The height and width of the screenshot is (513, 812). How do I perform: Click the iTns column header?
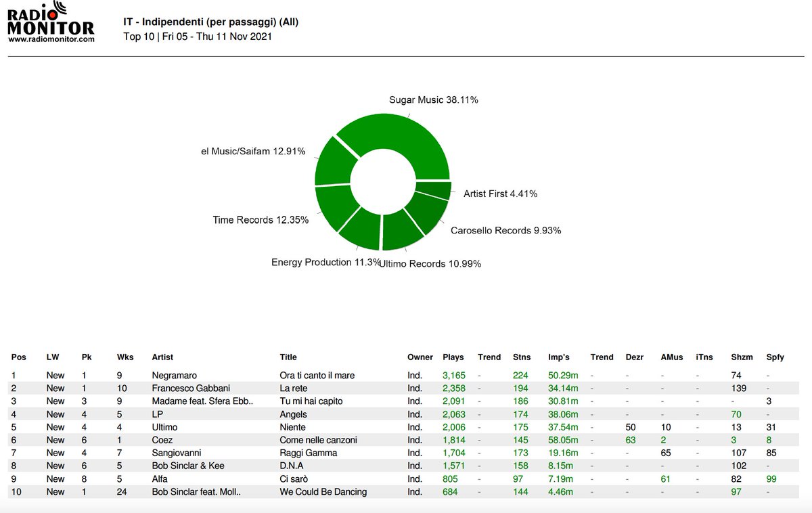[704, 357]
